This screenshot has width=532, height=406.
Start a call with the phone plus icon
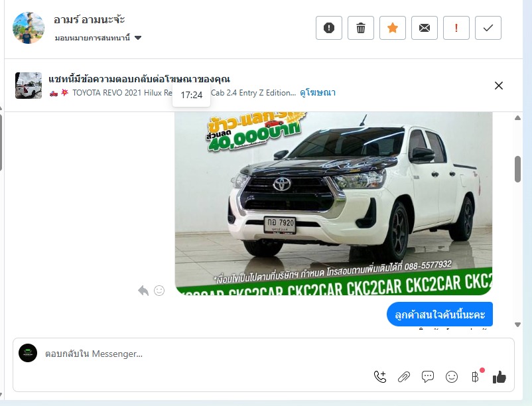[x=380, y=377]
